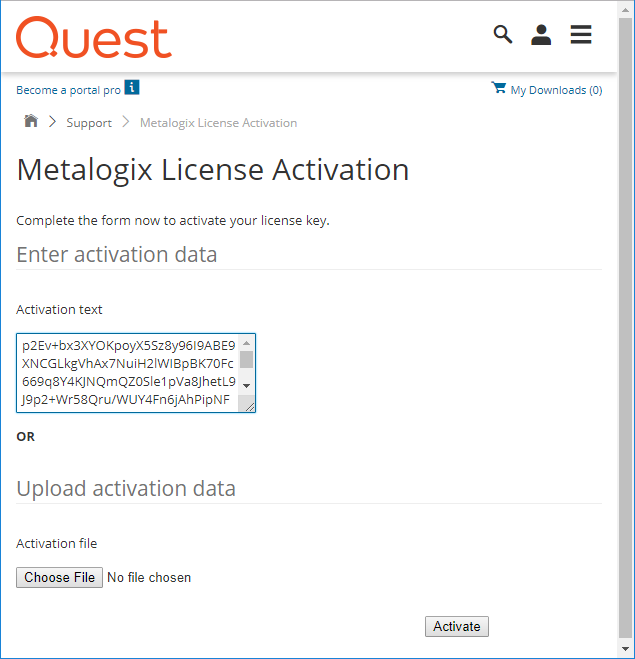The image size is (635, 659).
Task: Click the No file chosen label
Action: (x=149, y=577)
